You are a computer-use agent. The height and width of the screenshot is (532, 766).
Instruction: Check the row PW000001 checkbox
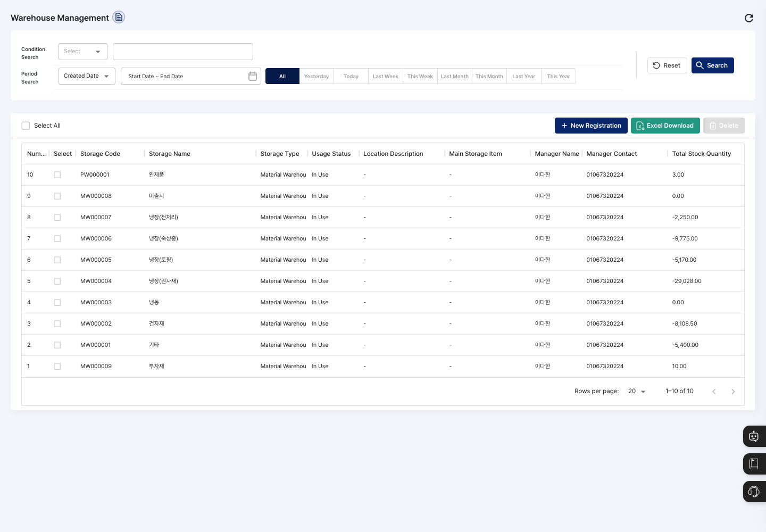pos(57,175)
